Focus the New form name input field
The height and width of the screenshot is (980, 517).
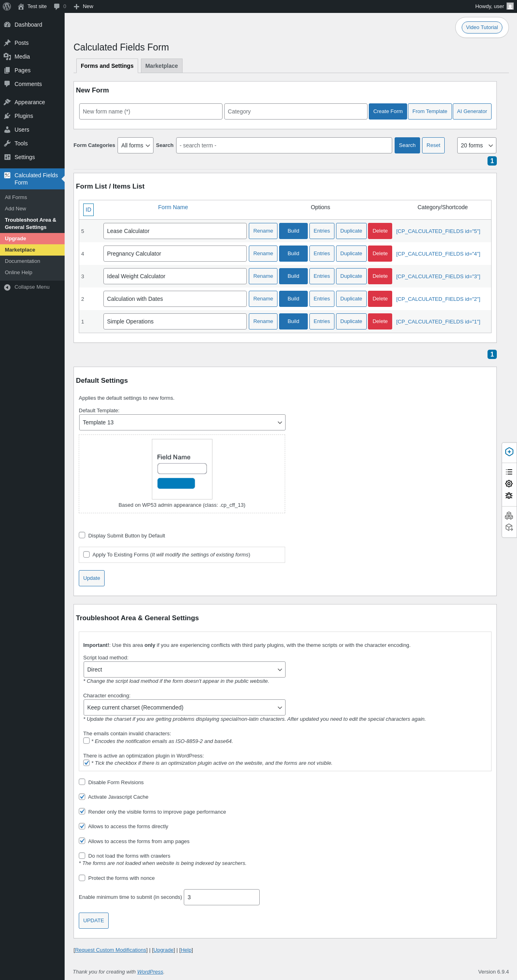[x=151, y=111]
